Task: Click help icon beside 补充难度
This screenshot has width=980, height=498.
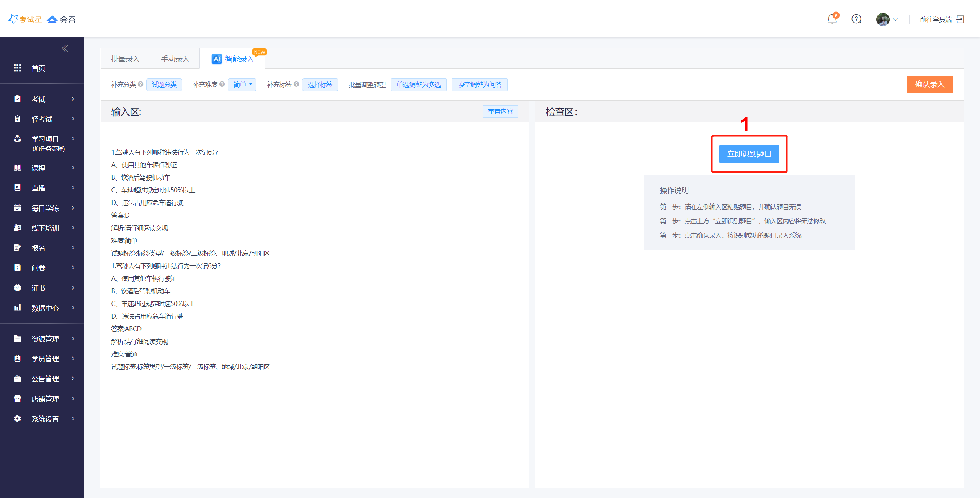Action: click(x=222, y=85)
